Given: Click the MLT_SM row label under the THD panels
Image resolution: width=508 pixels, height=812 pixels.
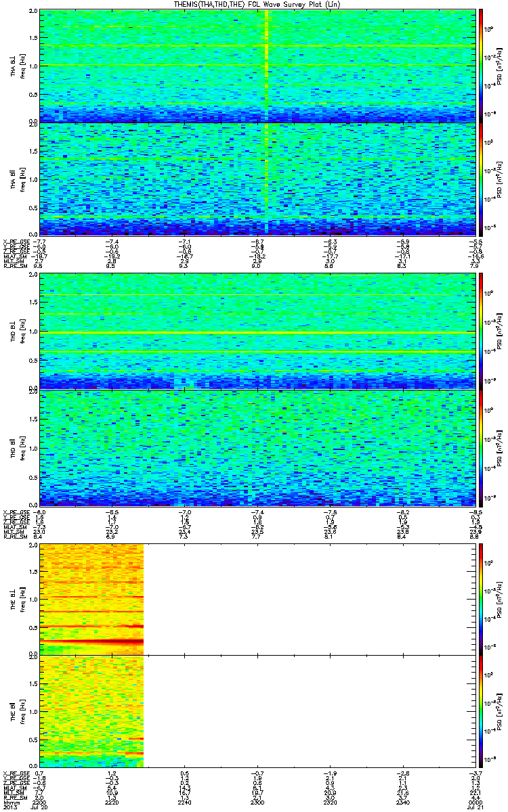Looking at the screenshot, I should click(x=14, y=533).
